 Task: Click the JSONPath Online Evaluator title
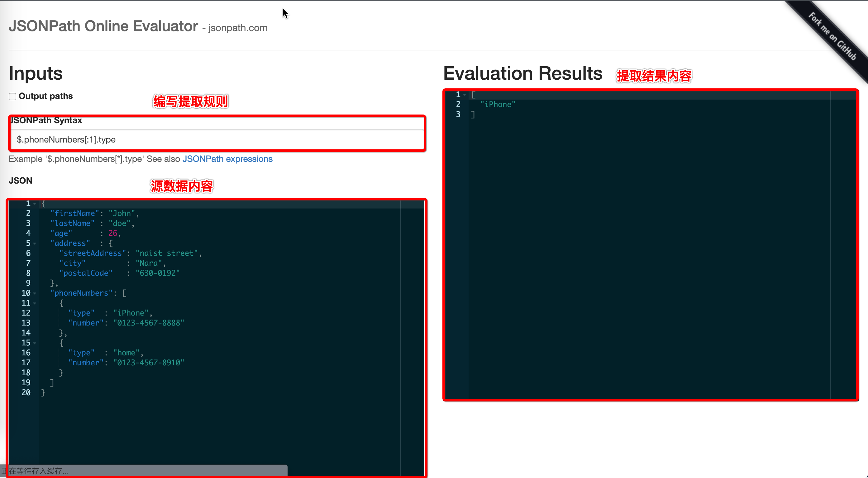click(103, 26)
